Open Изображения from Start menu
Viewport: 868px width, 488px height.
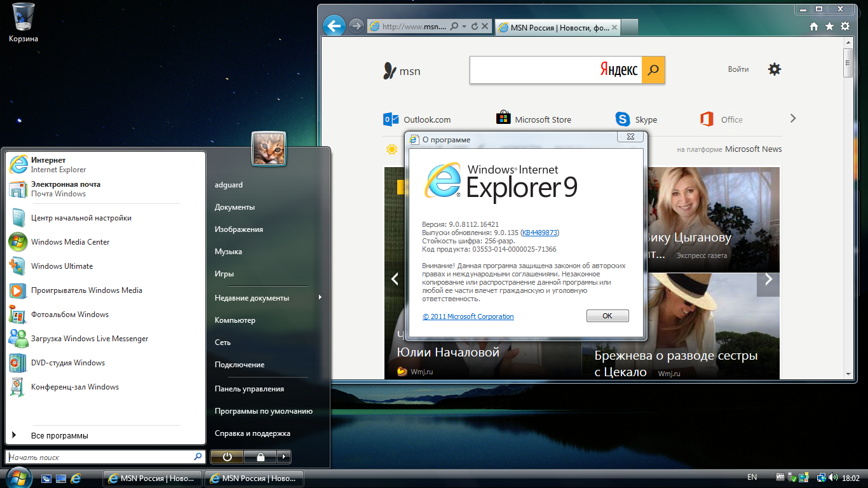pos(239,229)
